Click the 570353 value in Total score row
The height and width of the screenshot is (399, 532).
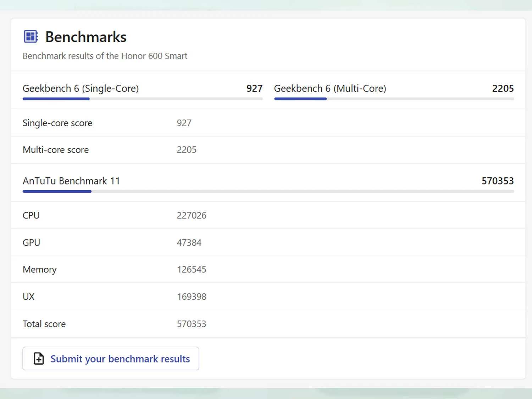coord(192,324)
